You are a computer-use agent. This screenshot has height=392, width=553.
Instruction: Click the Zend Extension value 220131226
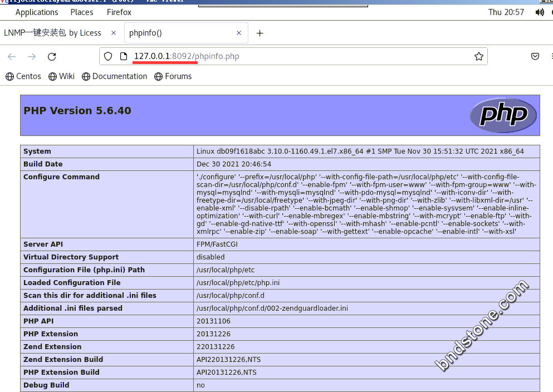pyautogui.click(x=216, y=347)
